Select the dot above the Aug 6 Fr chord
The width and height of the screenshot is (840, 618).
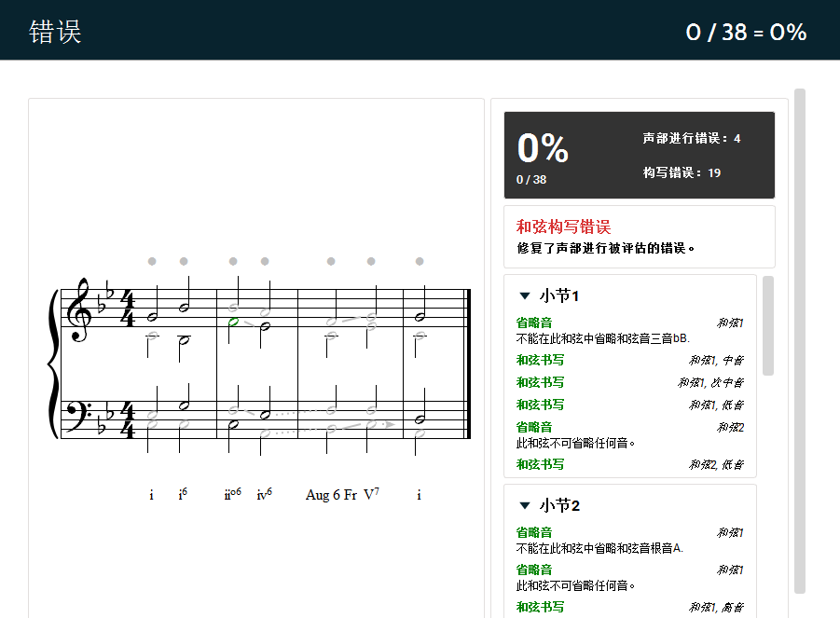331,261
